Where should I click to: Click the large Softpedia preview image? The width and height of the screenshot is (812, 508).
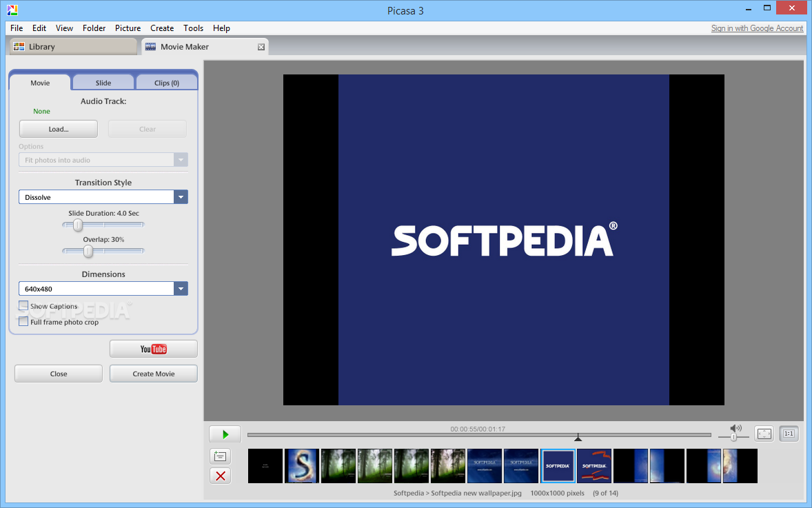pos(504,240)
